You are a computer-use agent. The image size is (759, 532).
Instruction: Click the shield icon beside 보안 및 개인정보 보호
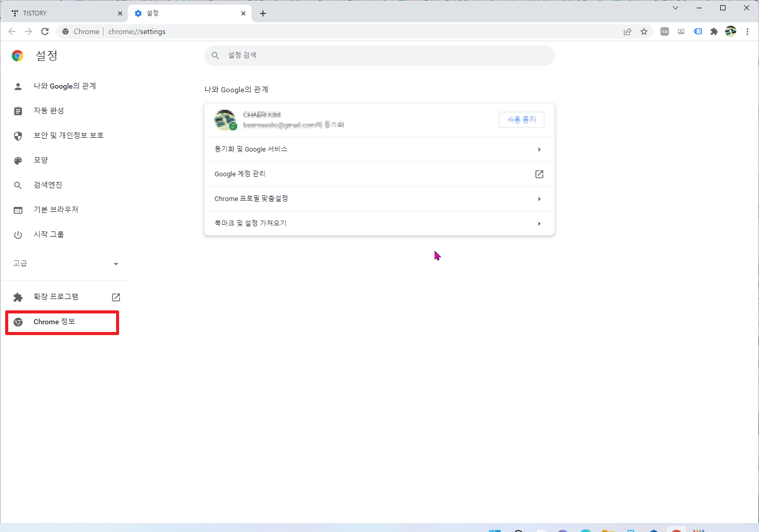pyautogui.click(x=18, y=136)
